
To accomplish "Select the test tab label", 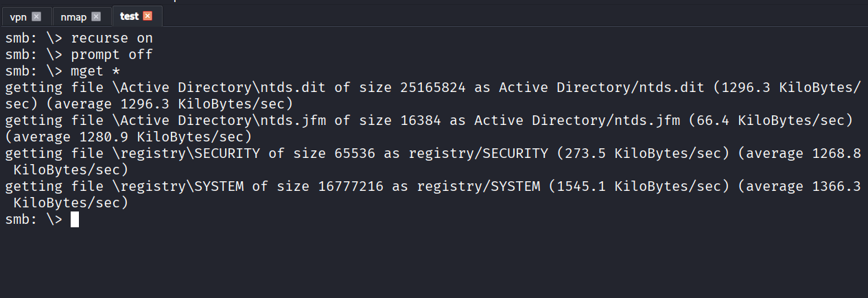I will coord(129,16).
